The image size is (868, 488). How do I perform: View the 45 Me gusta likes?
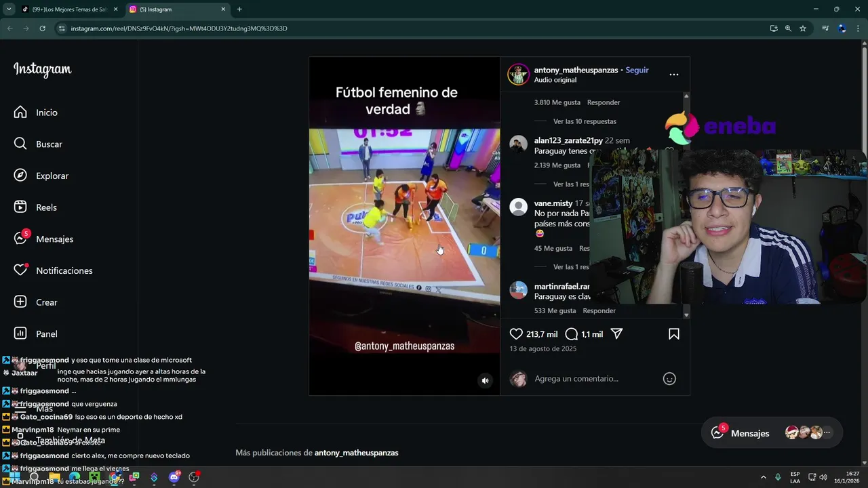click(553, 249)
